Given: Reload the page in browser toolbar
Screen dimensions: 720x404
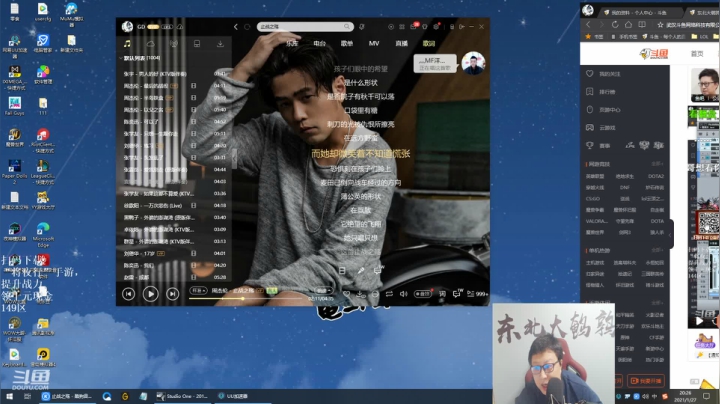Looking at the screenshot, I should pyautogui.click(x=615, y=25).
